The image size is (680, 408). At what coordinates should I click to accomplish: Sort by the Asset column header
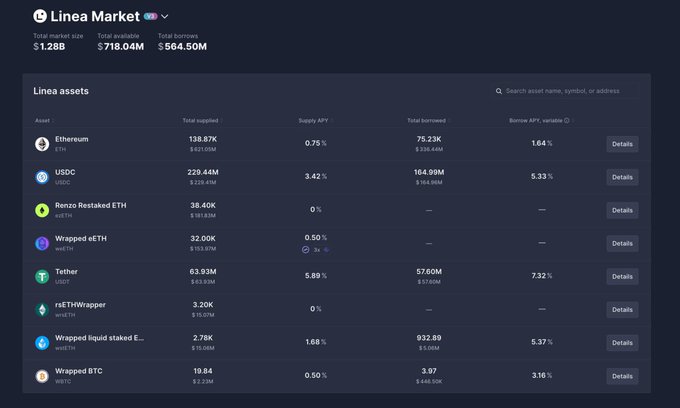point(42,121)
